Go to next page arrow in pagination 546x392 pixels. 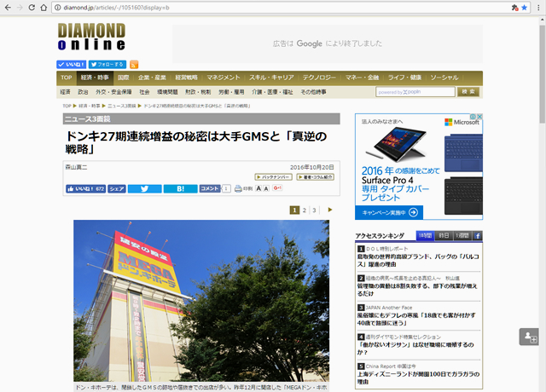[x=331, y=210]
